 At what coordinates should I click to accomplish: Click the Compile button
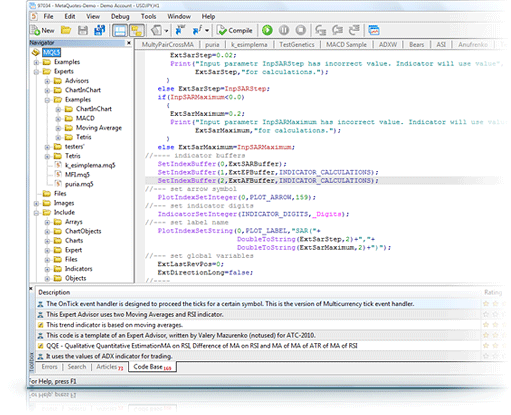click(235, 30)
